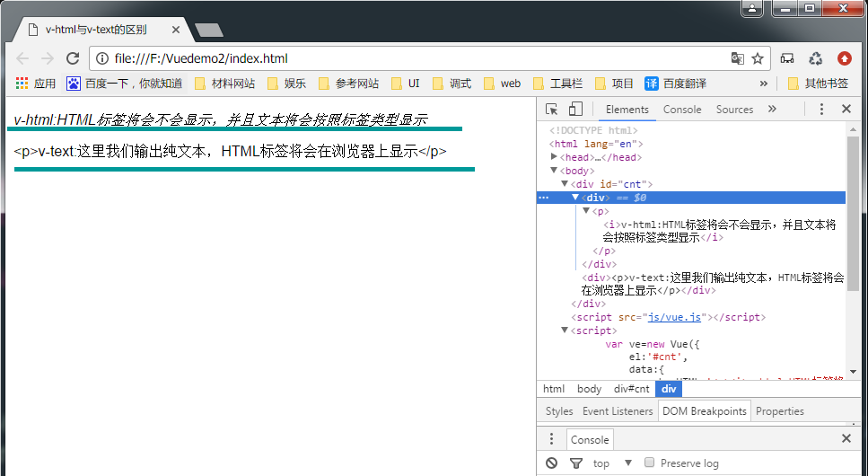
Task: Switch to the Console tab in DevTools
Action: point(682,110)
